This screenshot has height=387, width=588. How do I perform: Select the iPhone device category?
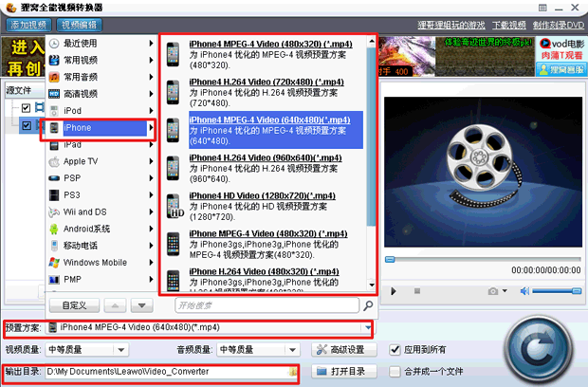tap(101, 127)
